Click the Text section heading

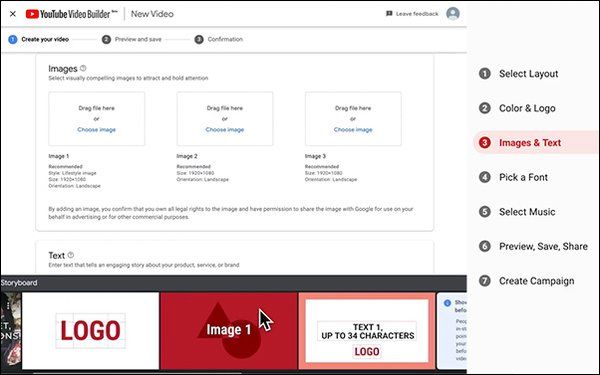coord(57,255)
